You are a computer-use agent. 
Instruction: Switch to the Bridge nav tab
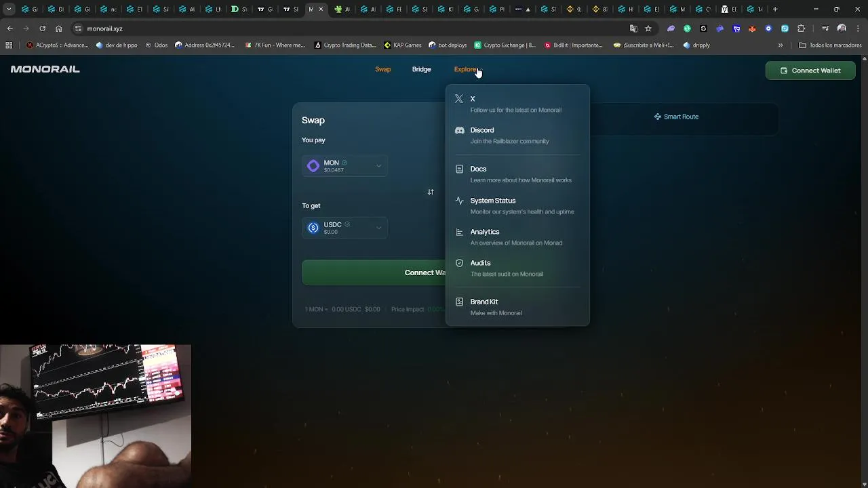point(421,69)
